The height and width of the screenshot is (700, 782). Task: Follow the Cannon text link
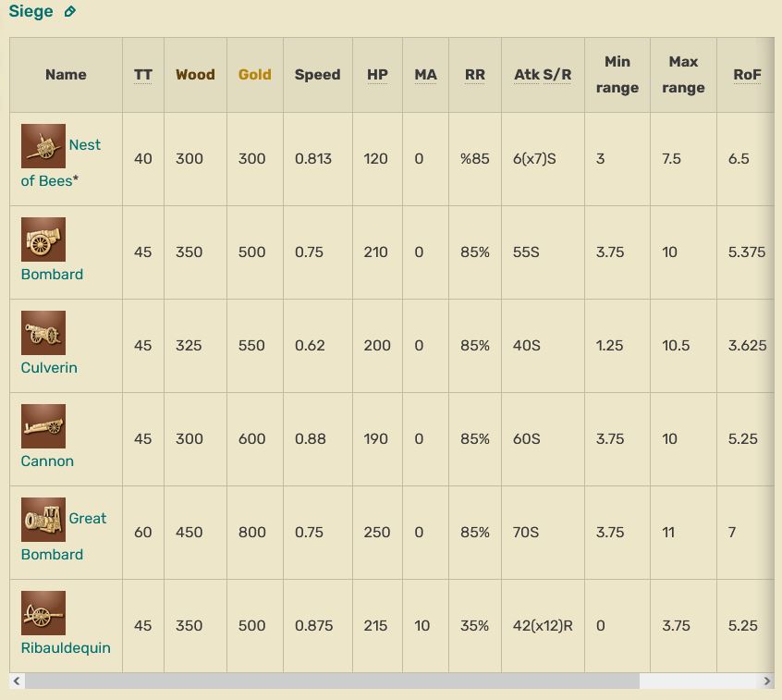pos(47,461)
